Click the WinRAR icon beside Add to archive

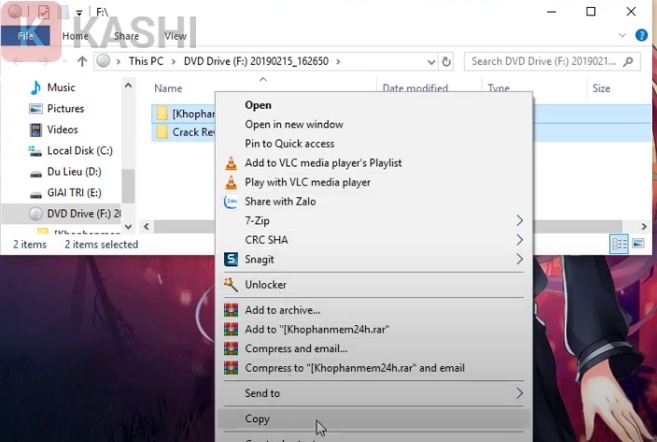tap(231, 310)
